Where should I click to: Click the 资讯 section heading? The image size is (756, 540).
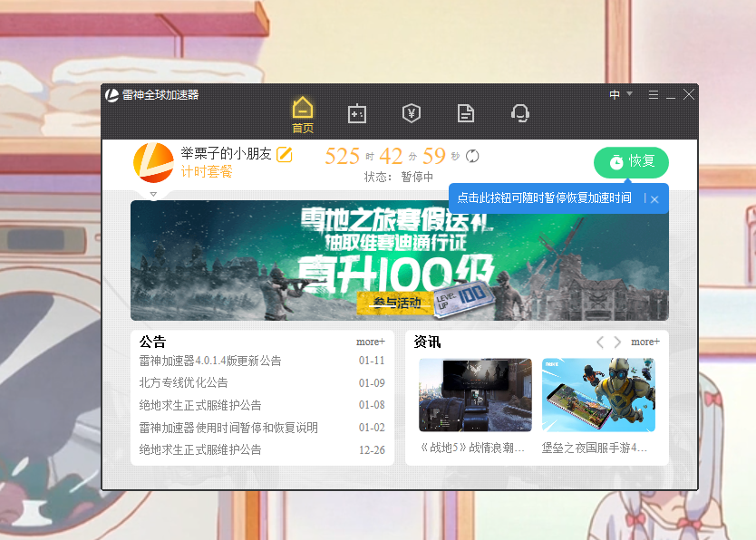pyautogui.click(x=427, y=342)
